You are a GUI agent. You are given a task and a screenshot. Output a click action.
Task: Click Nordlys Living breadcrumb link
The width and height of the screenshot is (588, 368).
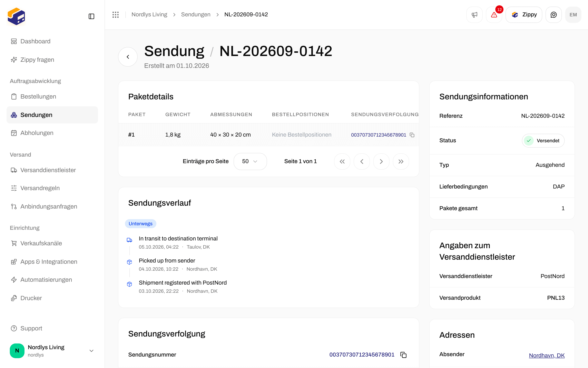(x=149, y=15)
